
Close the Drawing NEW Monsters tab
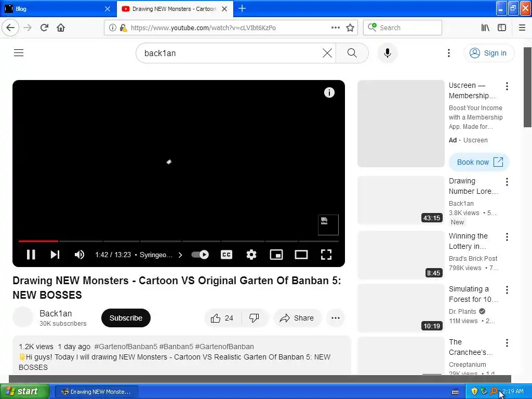pos(224,9)
